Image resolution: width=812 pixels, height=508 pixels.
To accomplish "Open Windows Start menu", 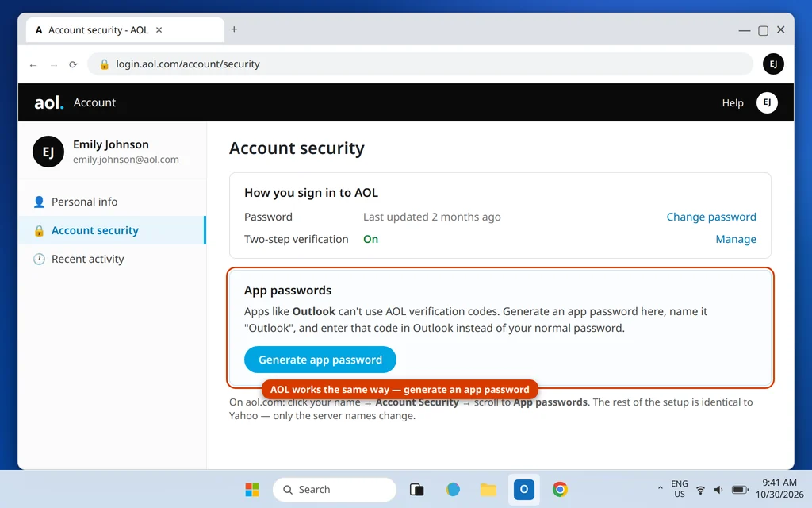I will click(252, 489).
